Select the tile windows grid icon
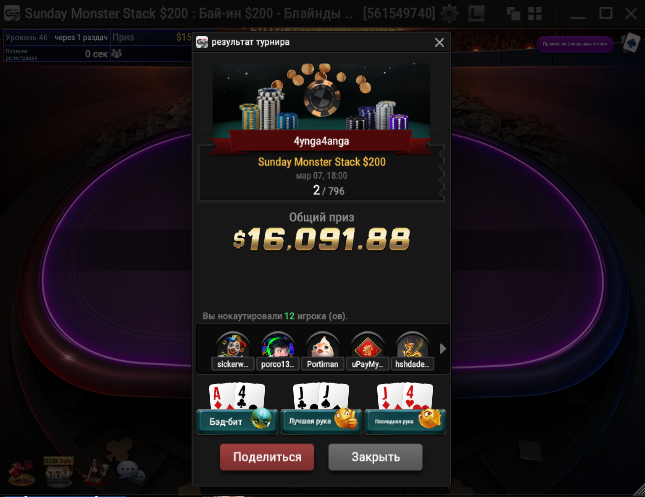The image size is (645, 497). [535, 14]
